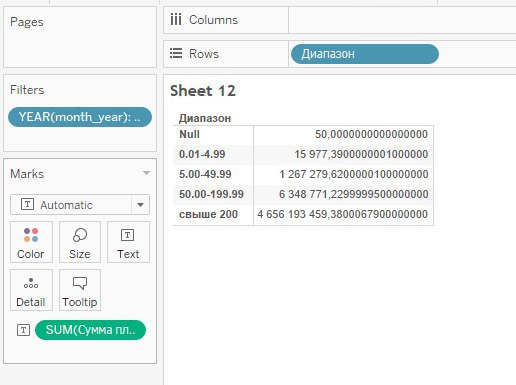This screenshot has height=385, width=516.
Task: Click the value 50,0000000000000000
Action: click(371, 134)
